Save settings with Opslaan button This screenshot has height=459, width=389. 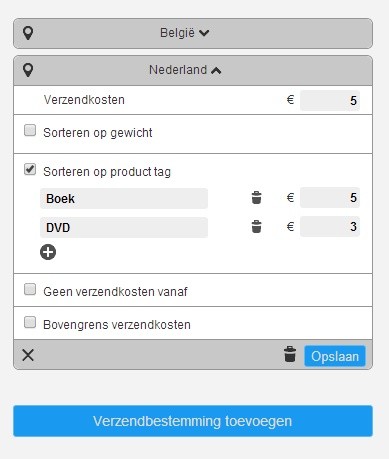pos(335,356)
